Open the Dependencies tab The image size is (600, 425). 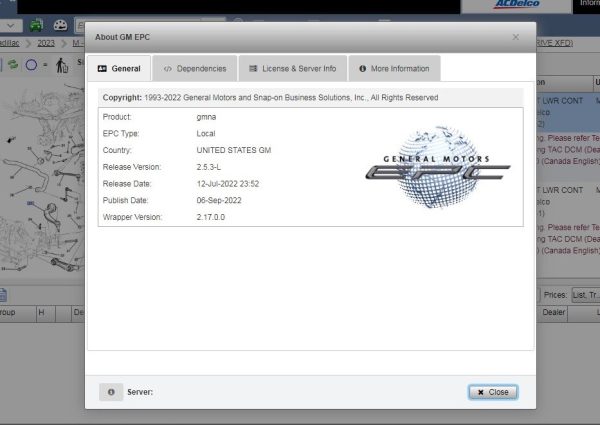click(x=195, y=68)
